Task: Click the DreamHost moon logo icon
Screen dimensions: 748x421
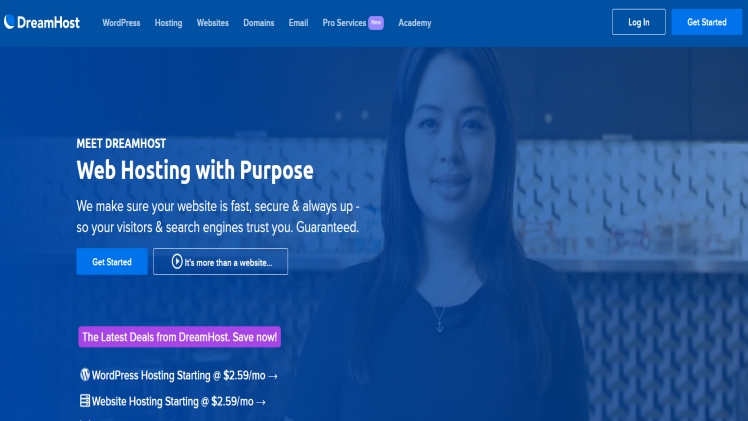Action: (x=10, y=22)
